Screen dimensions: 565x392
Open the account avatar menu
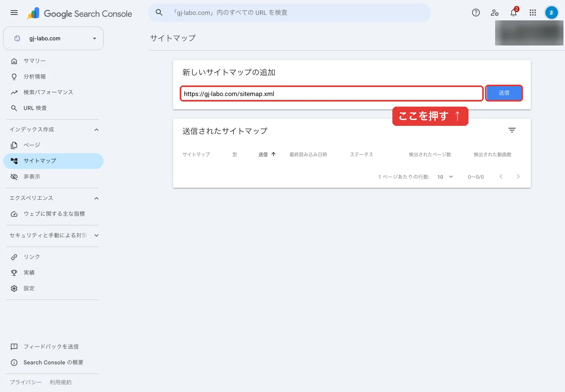(x=551, y=13)
